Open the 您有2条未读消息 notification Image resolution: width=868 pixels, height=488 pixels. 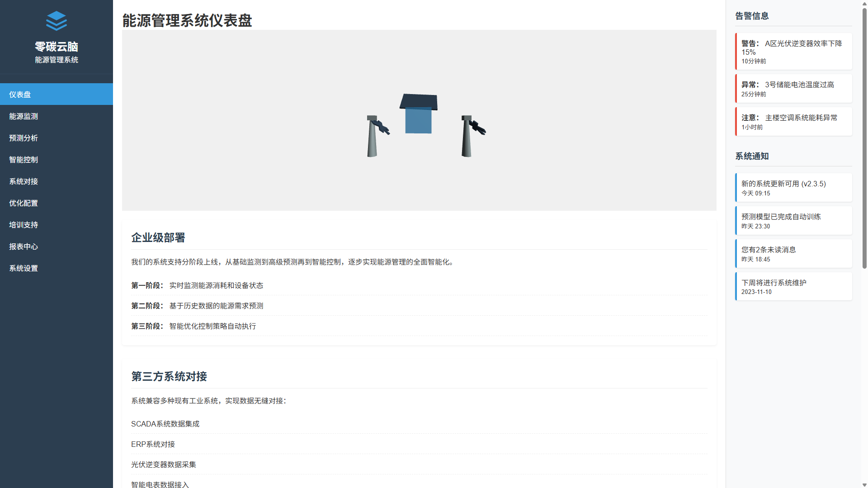pyautogui.click(x=793, y=254)
